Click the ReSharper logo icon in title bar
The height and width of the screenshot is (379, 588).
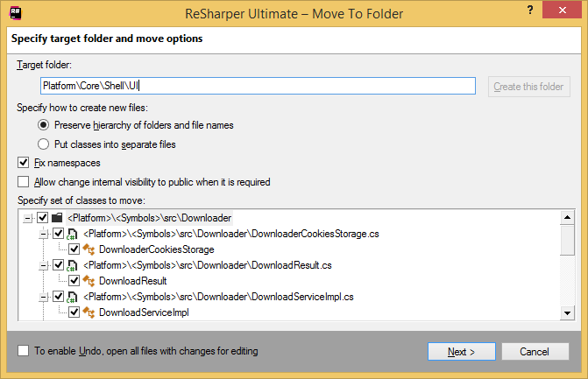[13, 15]
